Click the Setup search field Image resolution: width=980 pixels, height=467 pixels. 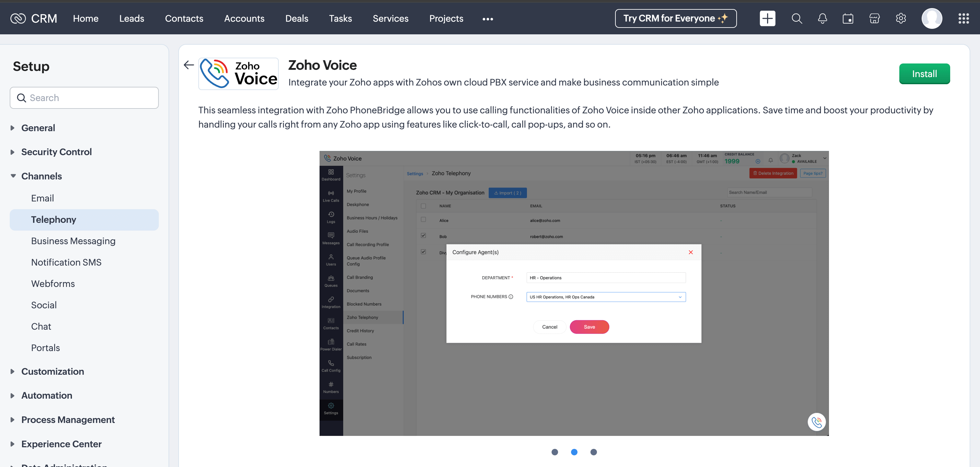coord(85,98)
